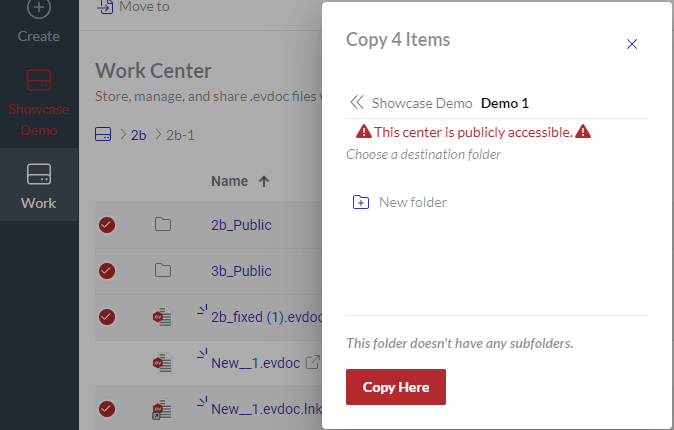674x430 pixels.
Task: Go back using the double-chevron icon
Action: [x=357, y=102]
